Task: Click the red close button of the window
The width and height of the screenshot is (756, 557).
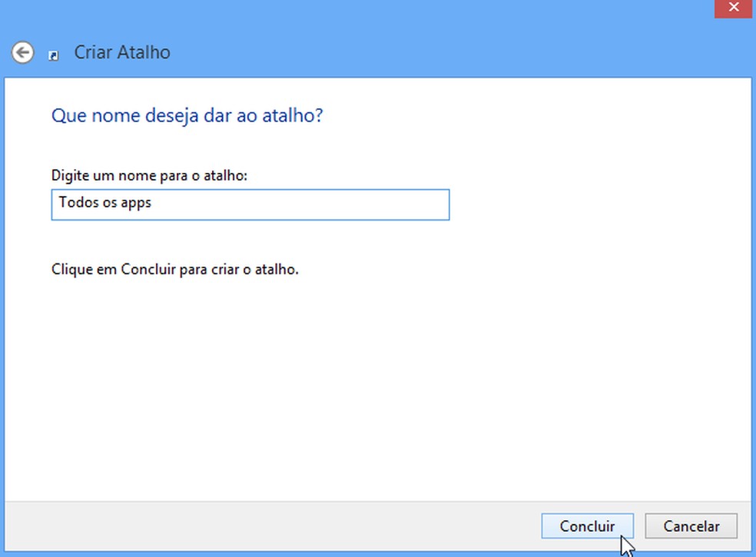Action: pos(733,8)
